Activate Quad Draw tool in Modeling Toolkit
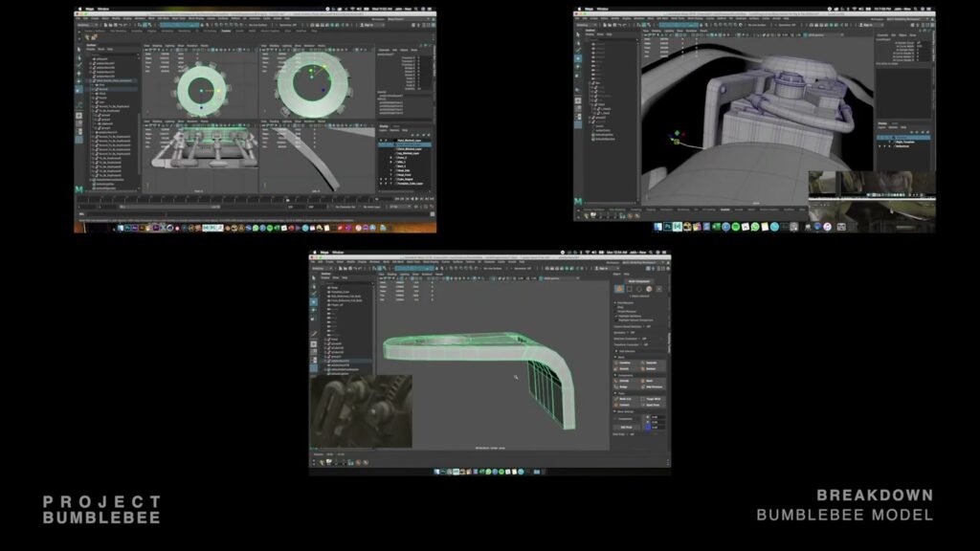This screenshot has width=980, height=551. [x=651, y=405]
